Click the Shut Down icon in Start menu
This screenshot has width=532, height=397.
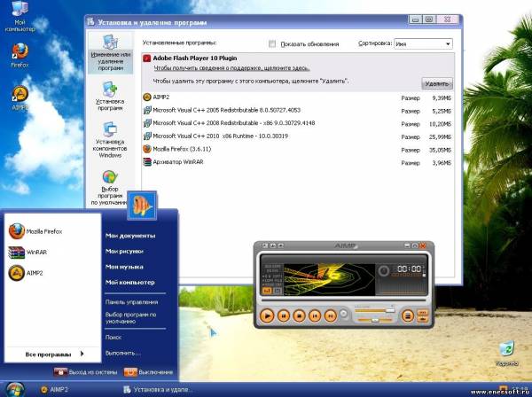click(x=130, y=372)
